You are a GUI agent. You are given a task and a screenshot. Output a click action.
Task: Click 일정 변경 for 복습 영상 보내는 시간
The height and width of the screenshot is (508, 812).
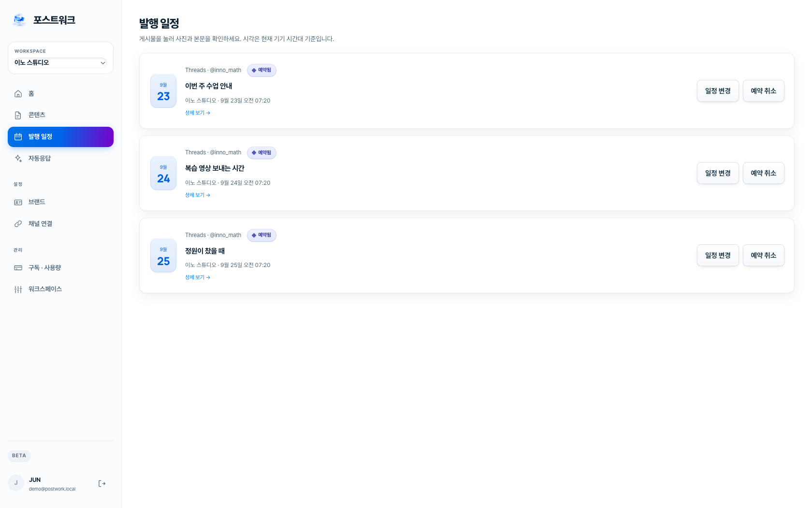[x=718, y=173]
